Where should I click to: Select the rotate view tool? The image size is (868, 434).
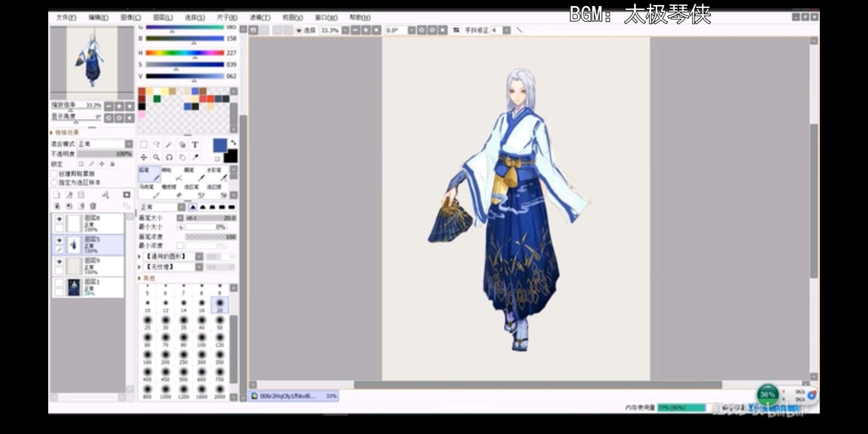(x=169, y=157)
